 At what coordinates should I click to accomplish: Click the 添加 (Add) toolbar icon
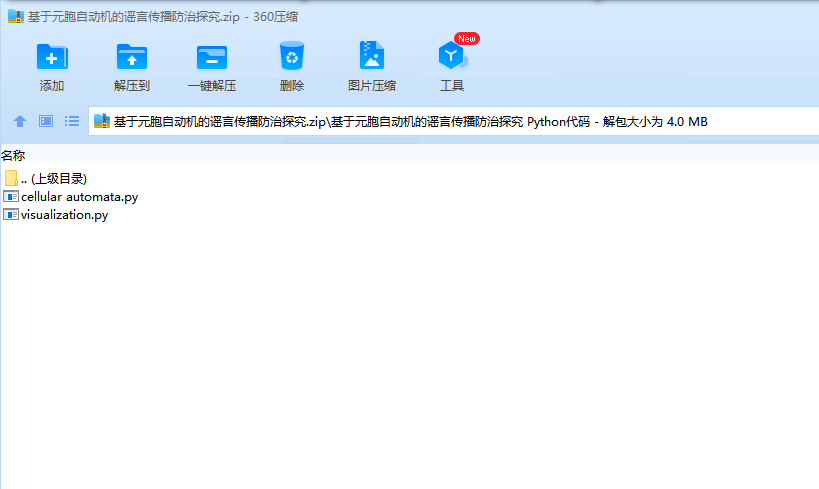[52, 56]
